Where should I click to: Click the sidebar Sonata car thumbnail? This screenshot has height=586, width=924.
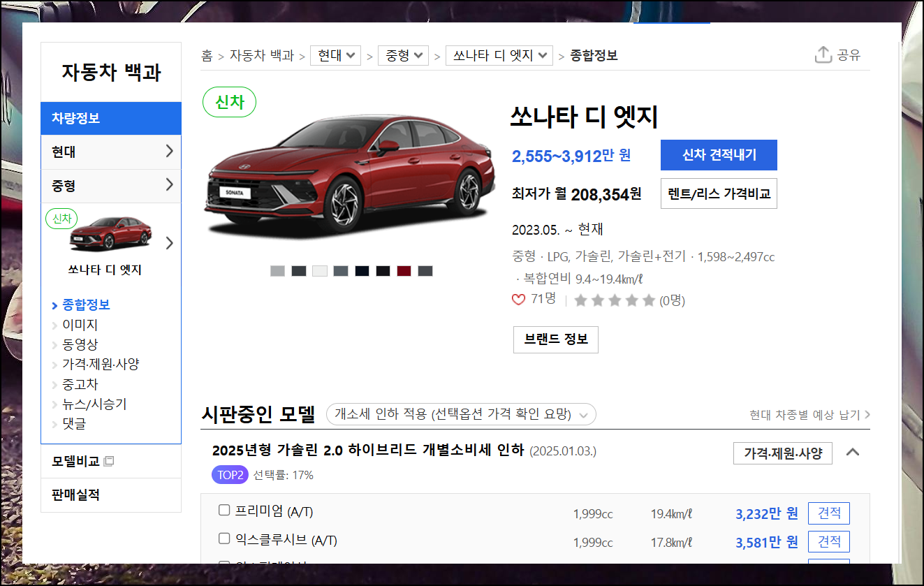tap(110, 234)
